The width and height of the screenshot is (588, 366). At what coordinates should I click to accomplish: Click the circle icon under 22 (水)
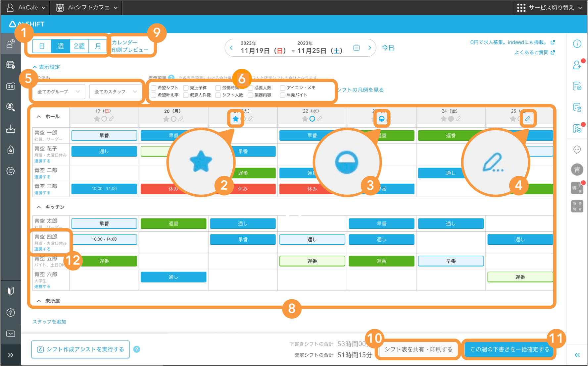(x=312, y=119)
